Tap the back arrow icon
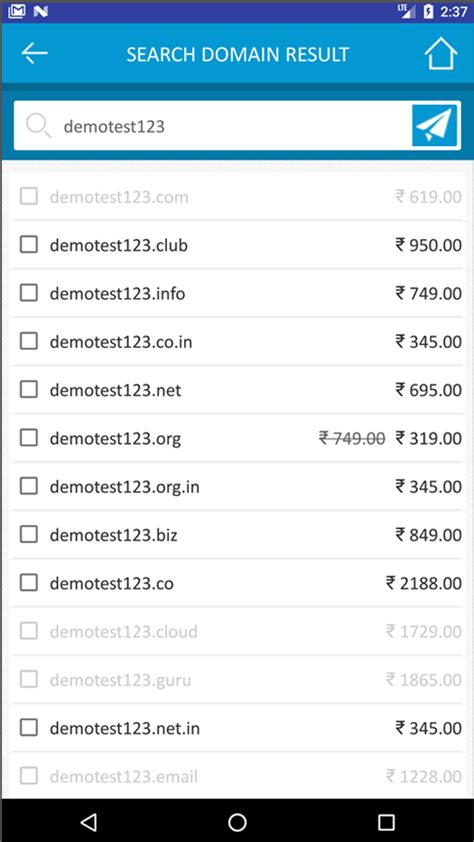474x842 pixels. (35, 54)
